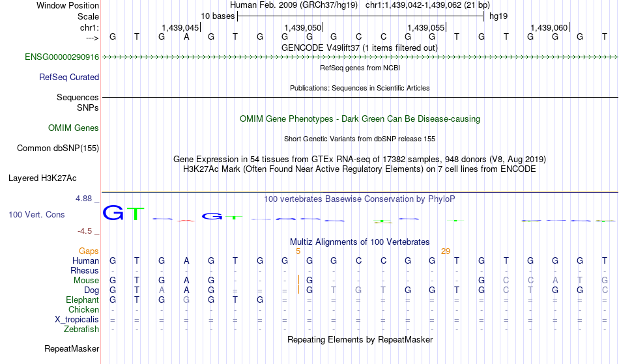This screenshot has width=619, height=364.
Task: Select the Zebrafish alignment row label
Action: pos(81,329)
